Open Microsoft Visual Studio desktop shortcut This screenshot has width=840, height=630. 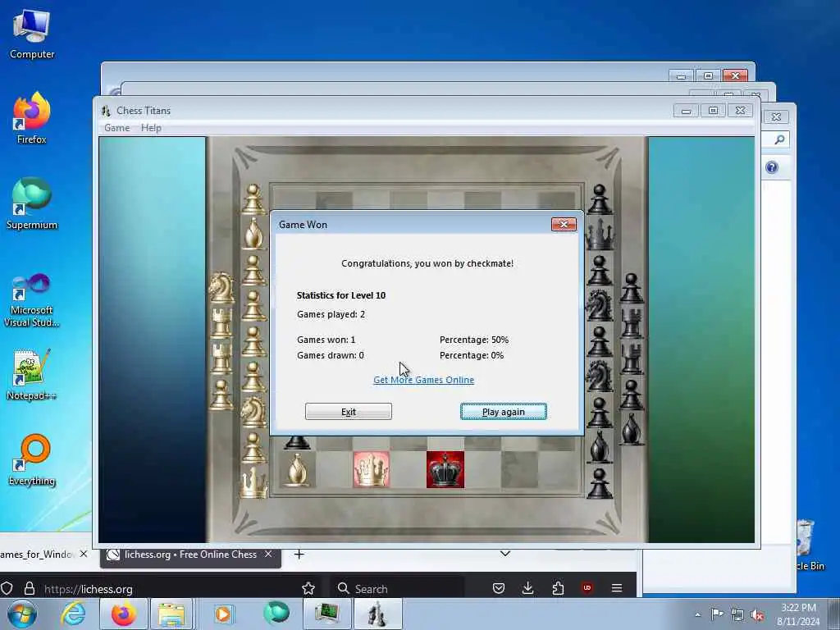pyautogui.click(x=32, y=300)
